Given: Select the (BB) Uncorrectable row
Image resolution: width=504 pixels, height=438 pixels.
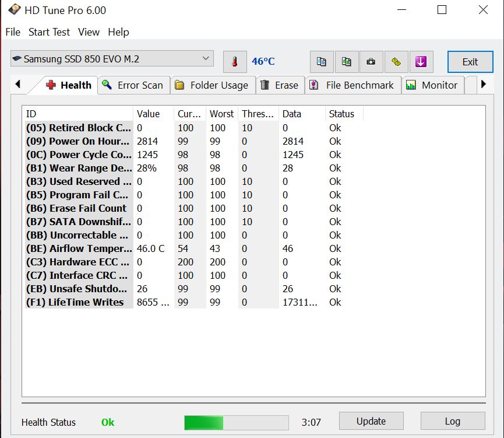Looking at the screenshot, I should (193, 235).
